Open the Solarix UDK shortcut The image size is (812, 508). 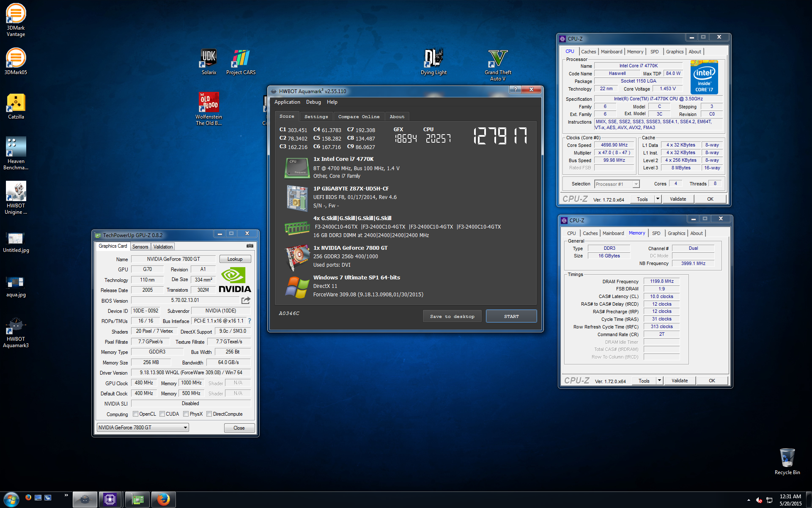pos(208,62)
